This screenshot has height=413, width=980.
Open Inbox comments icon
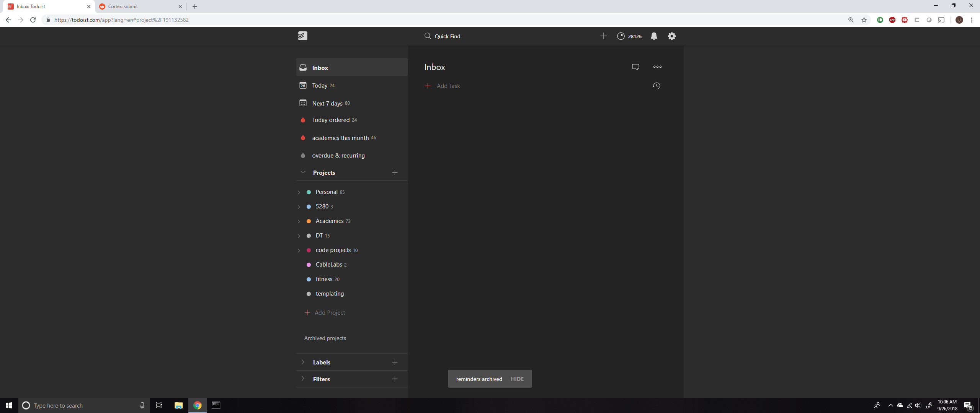coord(635,67)
